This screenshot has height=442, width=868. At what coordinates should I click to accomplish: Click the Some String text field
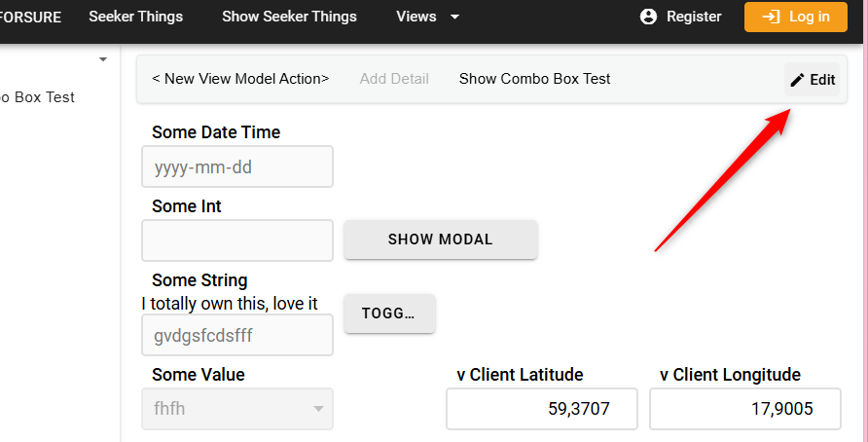click(x=236, y=335)
